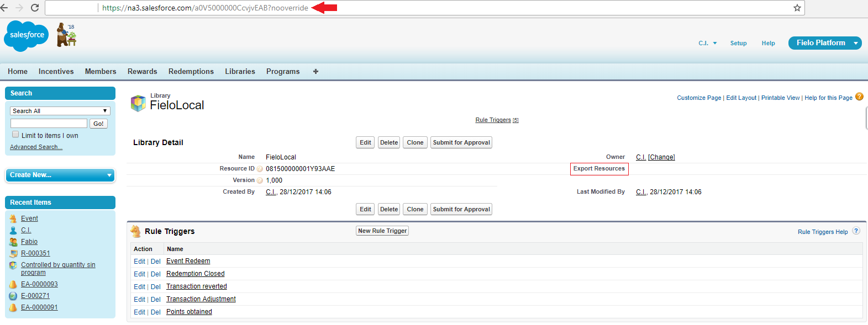Open the Incentives tab
Viewport: 868px width, 325px height.
(x=56, y=71)
